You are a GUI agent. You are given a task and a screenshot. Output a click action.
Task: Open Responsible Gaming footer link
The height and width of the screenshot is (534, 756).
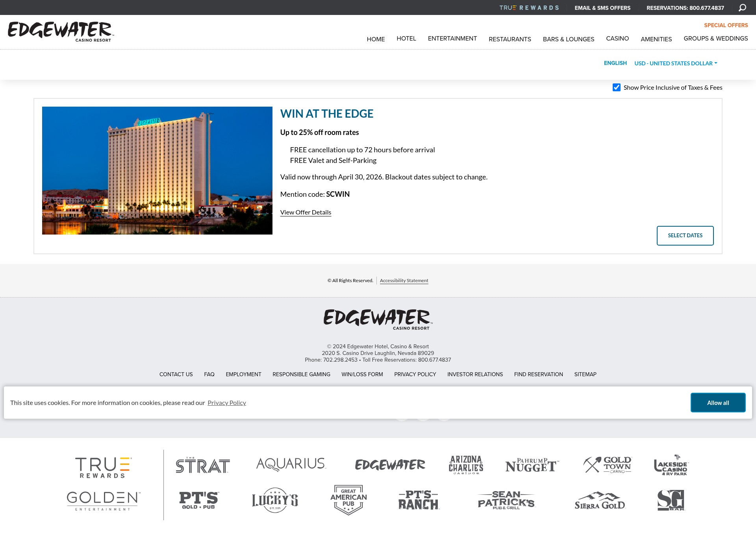(x=301, y=374)
